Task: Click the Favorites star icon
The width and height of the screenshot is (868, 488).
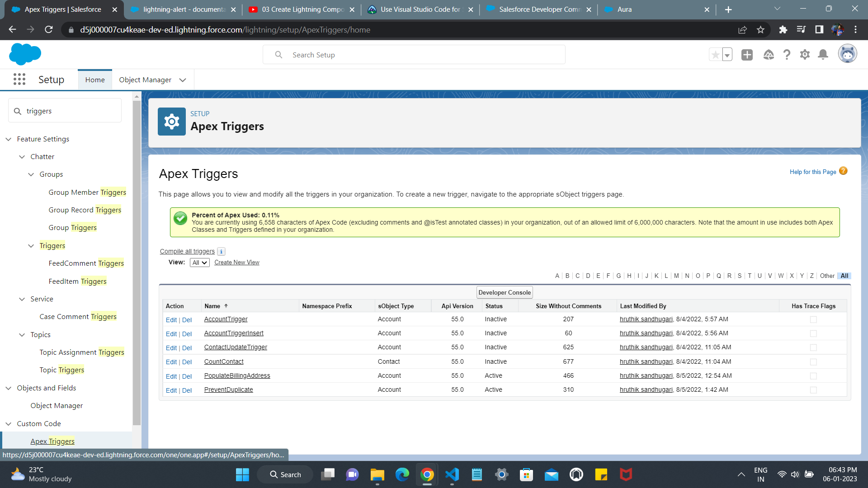Action: pos(715,55)
